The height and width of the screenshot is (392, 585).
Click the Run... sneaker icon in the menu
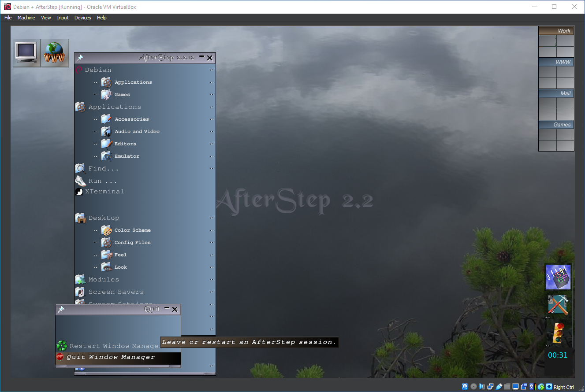coord(80,181)
